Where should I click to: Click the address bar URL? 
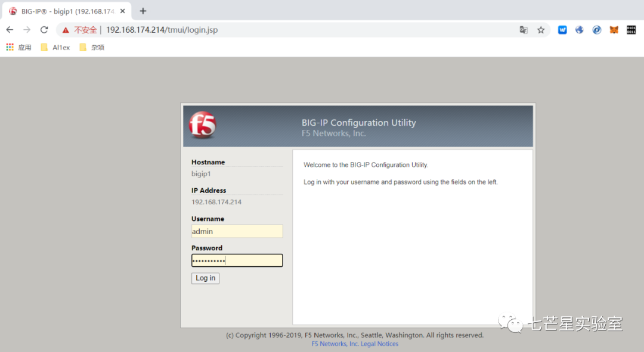tap(162, 30)
